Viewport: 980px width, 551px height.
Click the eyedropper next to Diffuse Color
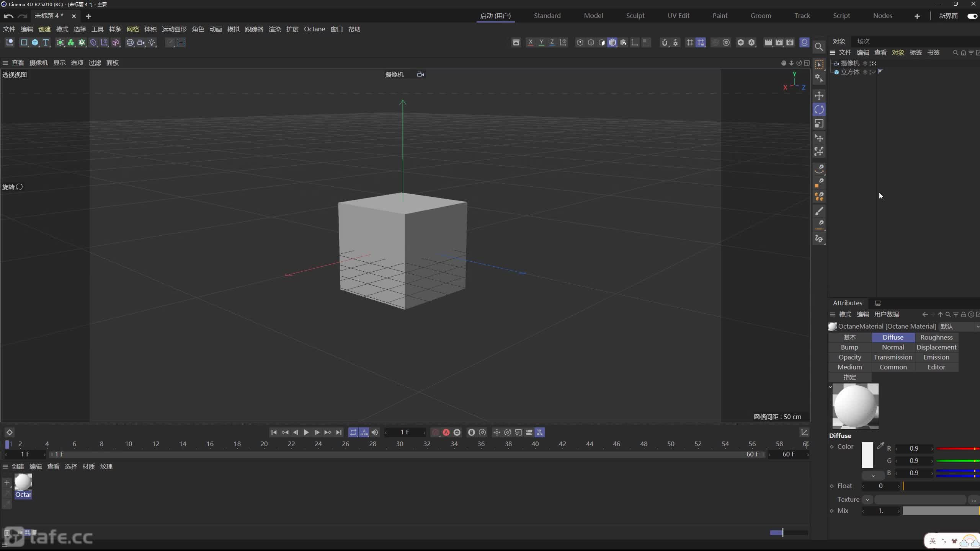(880, 446)
